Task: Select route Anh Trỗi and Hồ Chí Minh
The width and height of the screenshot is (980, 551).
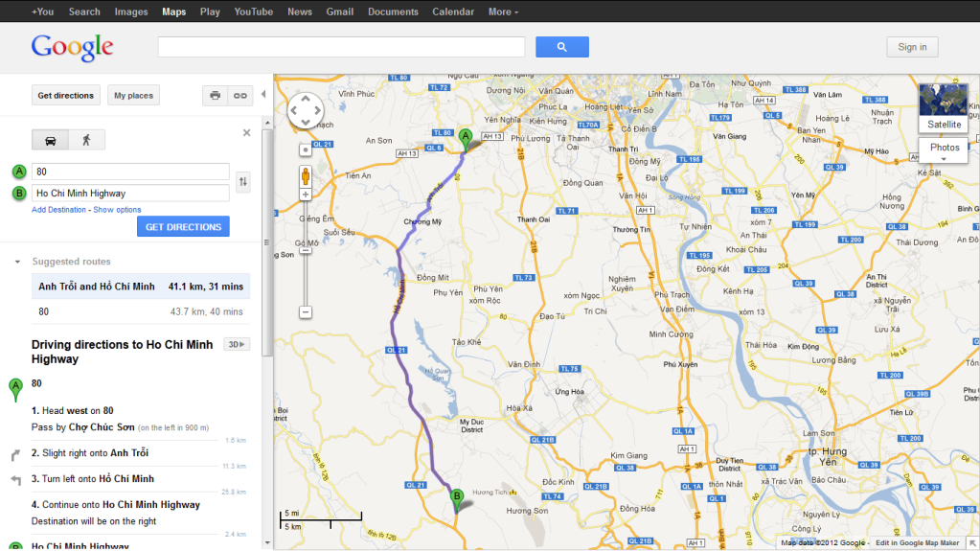Action: tap(141, 287)
